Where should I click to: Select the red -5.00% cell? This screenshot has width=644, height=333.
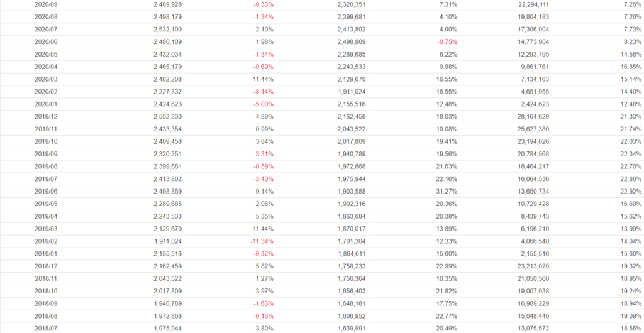[x=264, y=104]
